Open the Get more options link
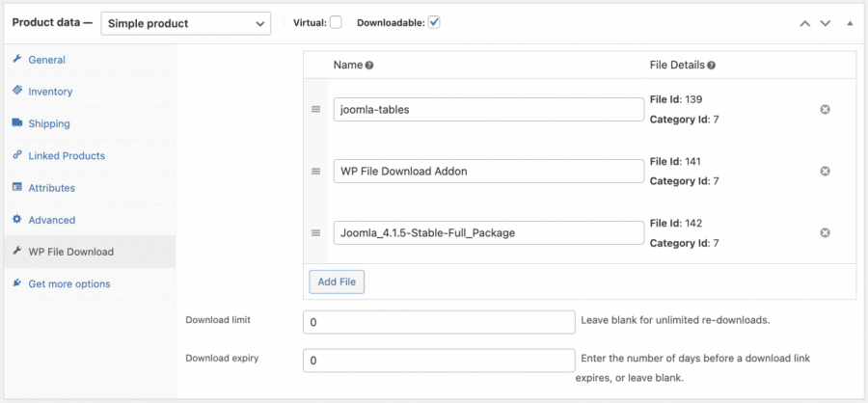 pyautogui.click(x=68, y=283)
